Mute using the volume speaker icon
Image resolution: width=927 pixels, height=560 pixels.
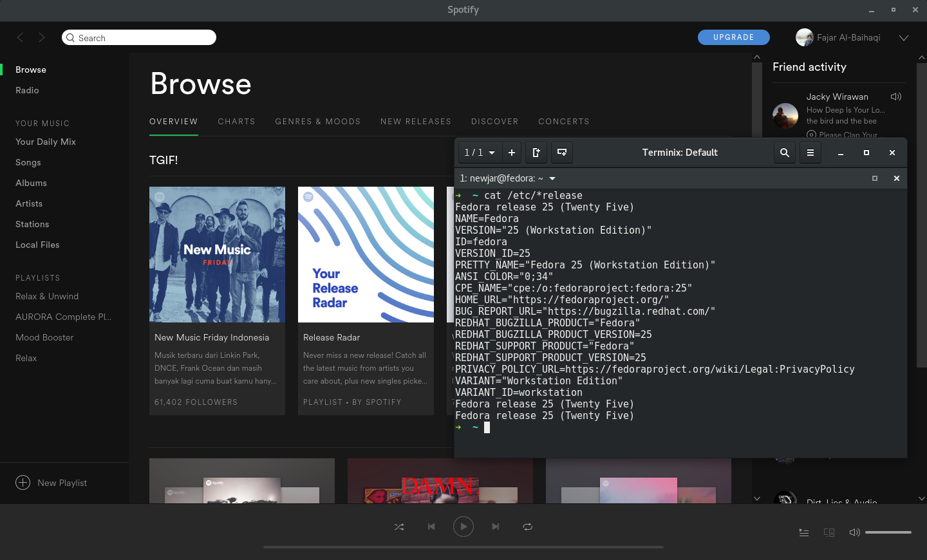[855, 532]
